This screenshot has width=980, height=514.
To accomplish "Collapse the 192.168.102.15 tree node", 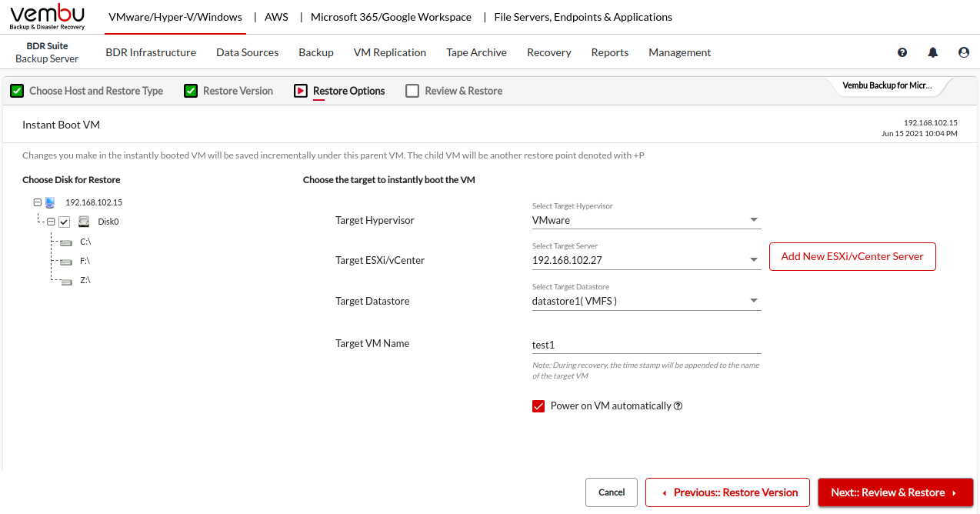I will tap(37, 202).
